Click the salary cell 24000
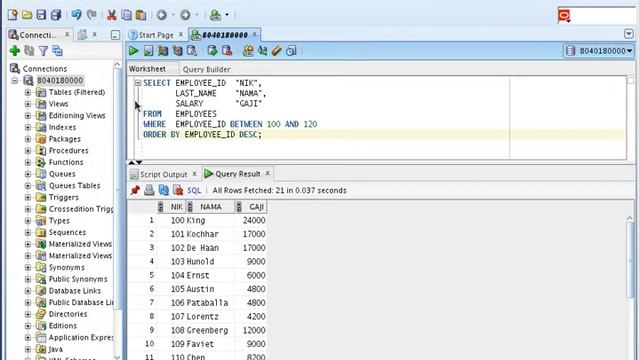The height and width of the screenshot is (360, 640). tap(251, 220)
